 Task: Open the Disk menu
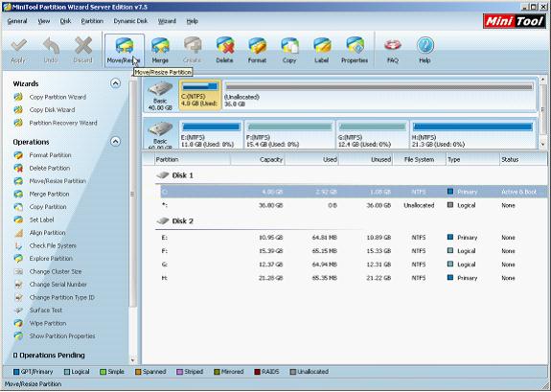(66, 21)
